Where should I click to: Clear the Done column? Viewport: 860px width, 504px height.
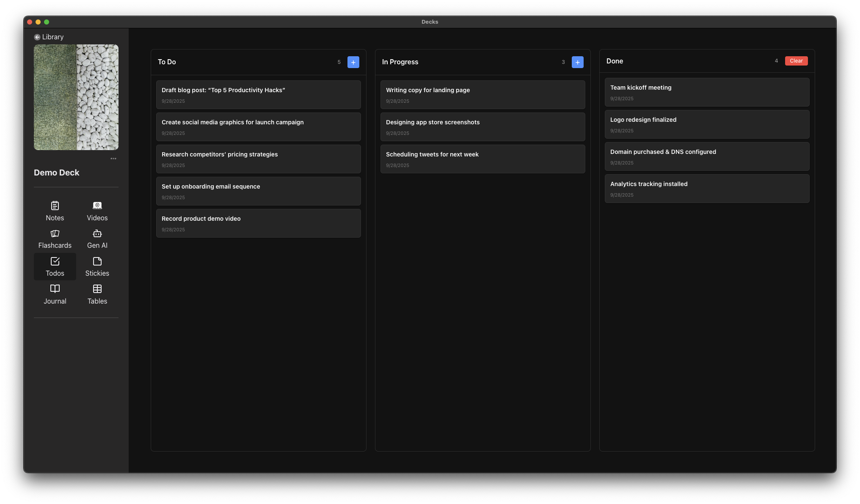click(x=796, y=61)
